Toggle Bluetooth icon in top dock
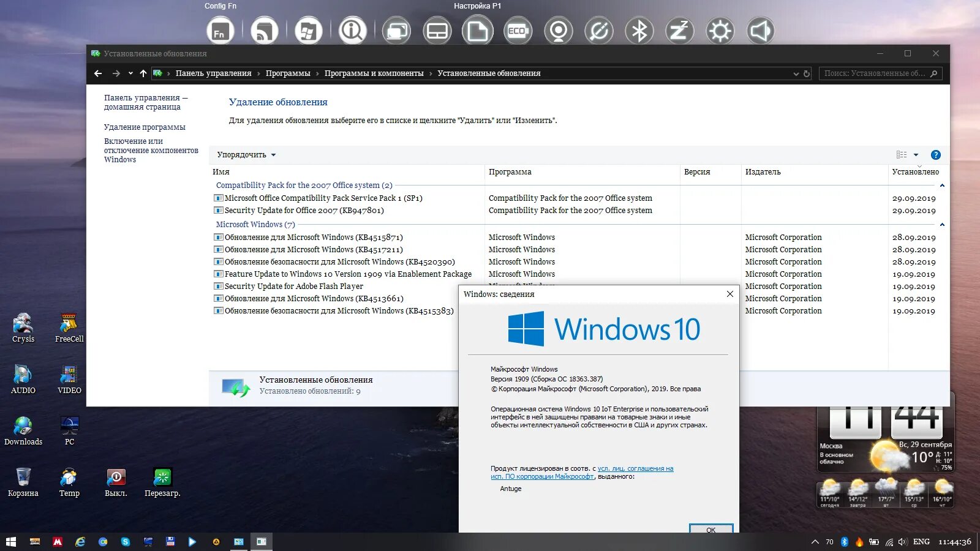Screen dimensions: 980x551 click(x=639, y=31)
